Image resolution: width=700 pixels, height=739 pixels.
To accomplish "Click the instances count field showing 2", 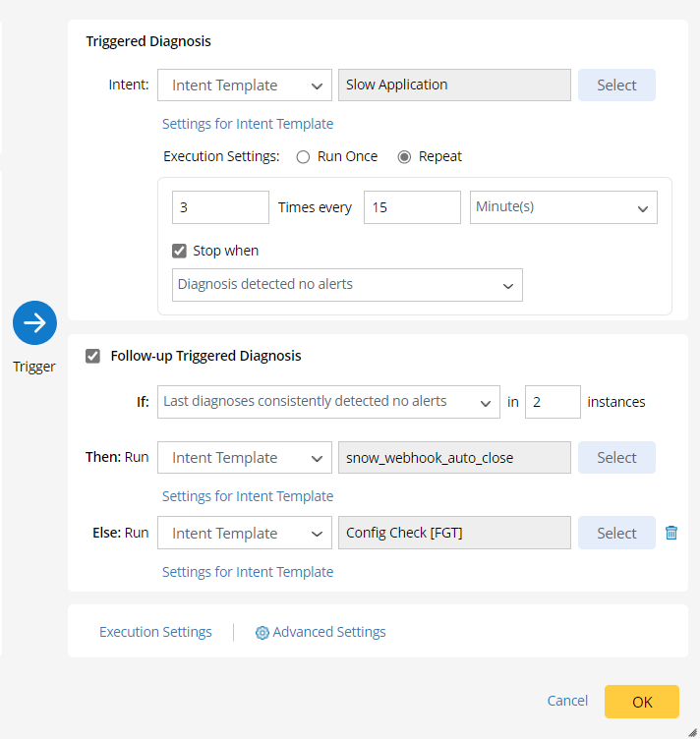I will click(552, 402).
